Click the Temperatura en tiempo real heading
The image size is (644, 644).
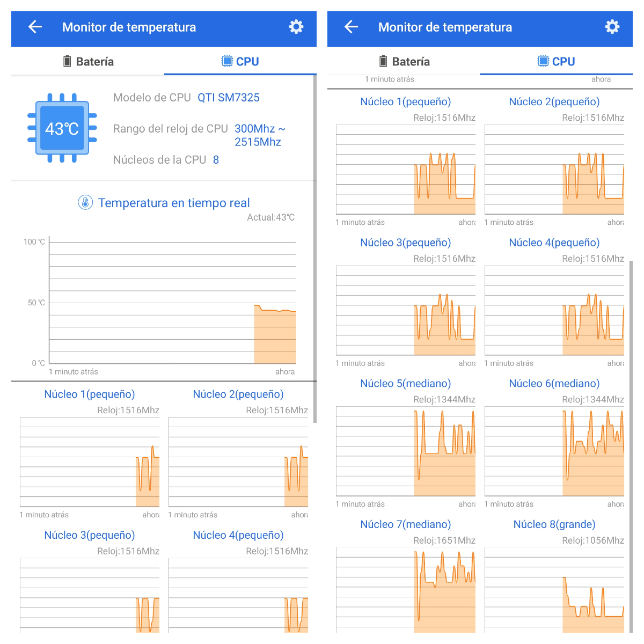pos(174,203)
